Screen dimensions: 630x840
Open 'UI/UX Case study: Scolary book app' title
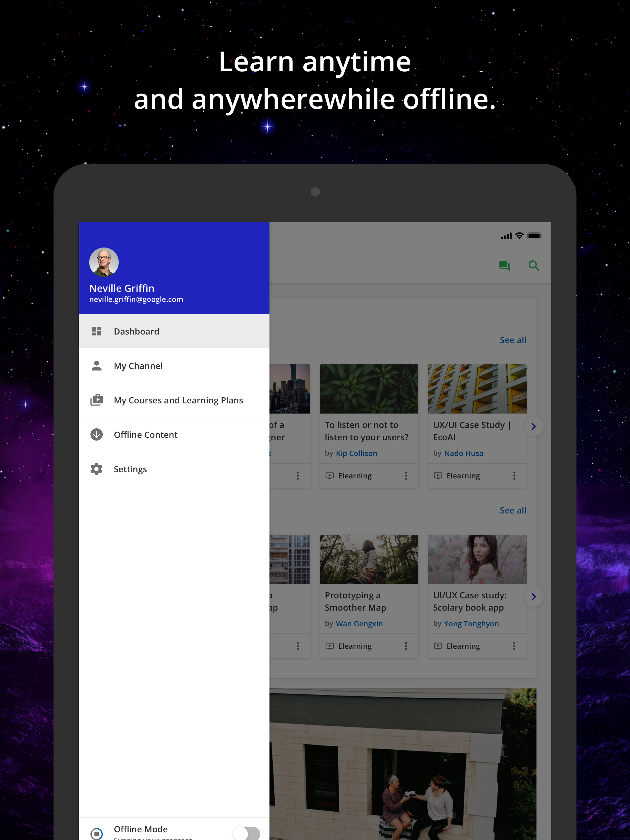470,601
